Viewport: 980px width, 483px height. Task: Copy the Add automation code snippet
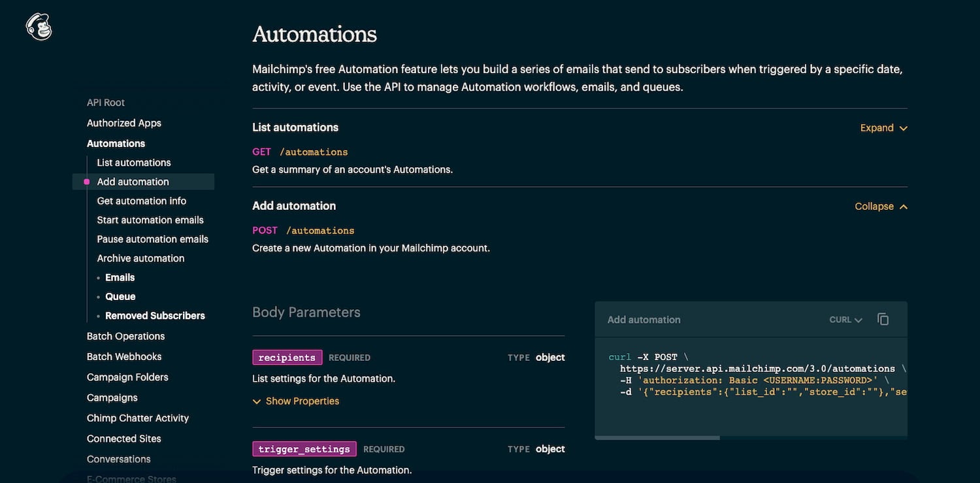[883, 319]
